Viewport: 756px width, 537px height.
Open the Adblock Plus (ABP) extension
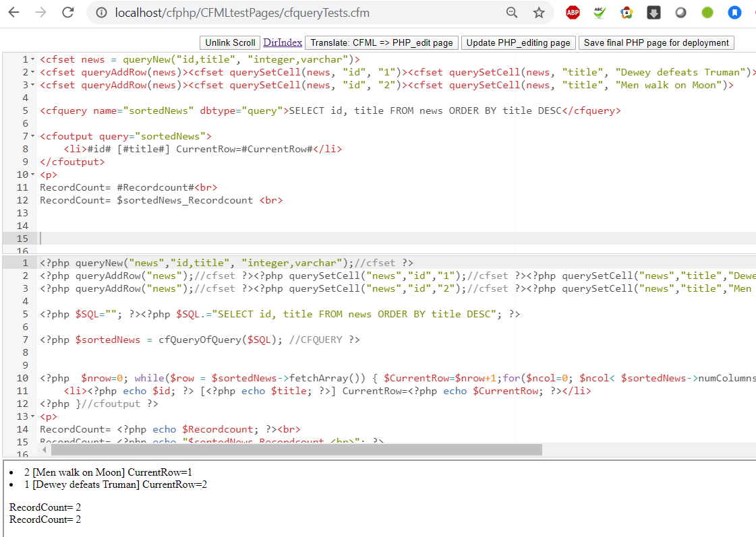[x=573, y=12]
